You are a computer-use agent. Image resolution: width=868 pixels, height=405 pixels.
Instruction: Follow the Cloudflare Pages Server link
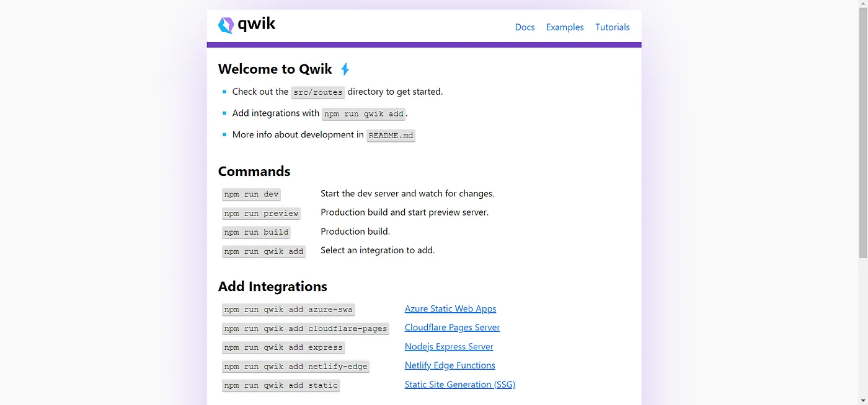click(x=452, y=328)
